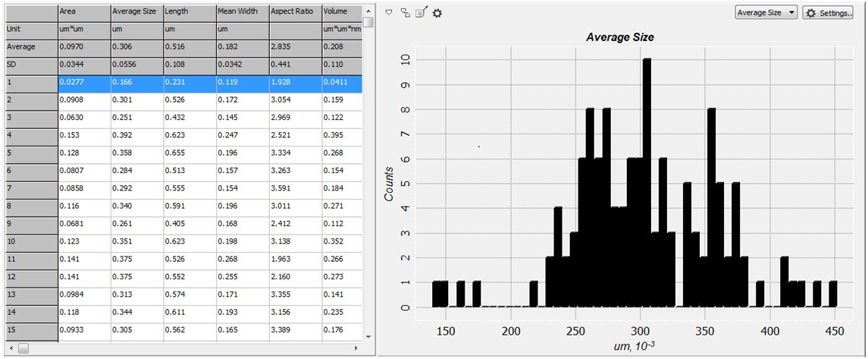Select the Aspect Ratio column header
Image resolution: width=868 pixels, height=359 pixels.
pyautogui.click(x=294, y=12)
